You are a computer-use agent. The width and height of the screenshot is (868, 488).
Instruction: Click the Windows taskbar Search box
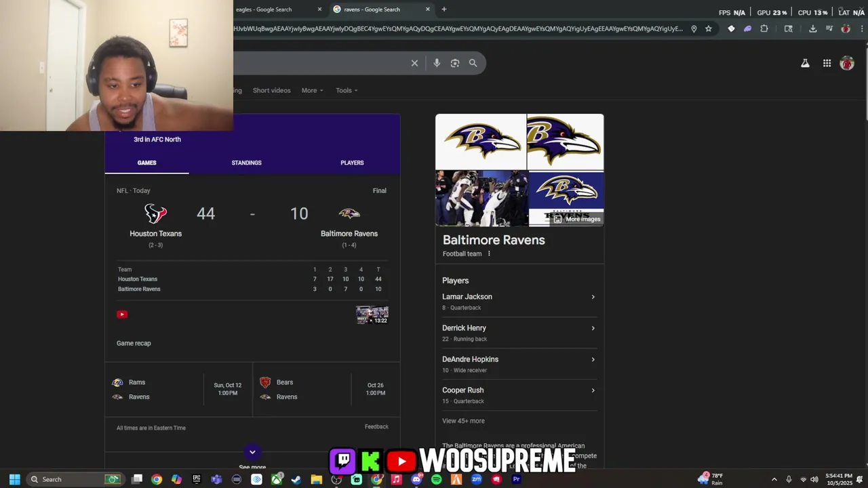[x=74, y=479]
